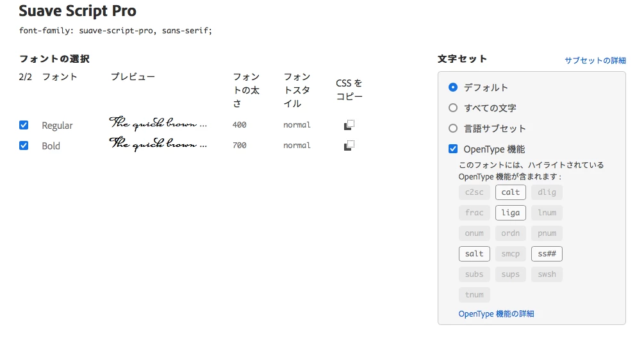Select the 言語サブセット radio option

tap(453, 128)
